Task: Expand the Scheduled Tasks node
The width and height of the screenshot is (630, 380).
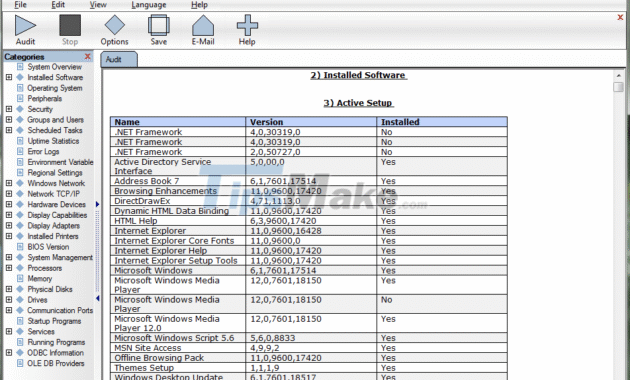Action: click(9, 130)
